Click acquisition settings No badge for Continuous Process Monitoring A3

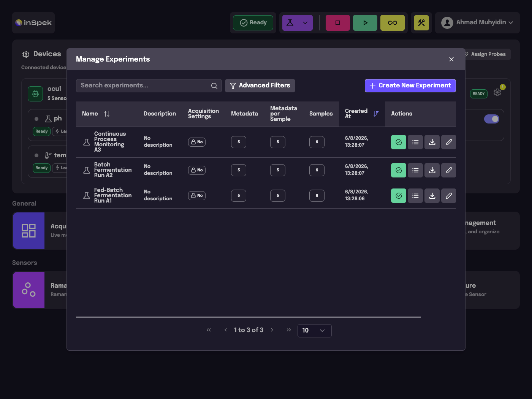[x=197, y=142]
